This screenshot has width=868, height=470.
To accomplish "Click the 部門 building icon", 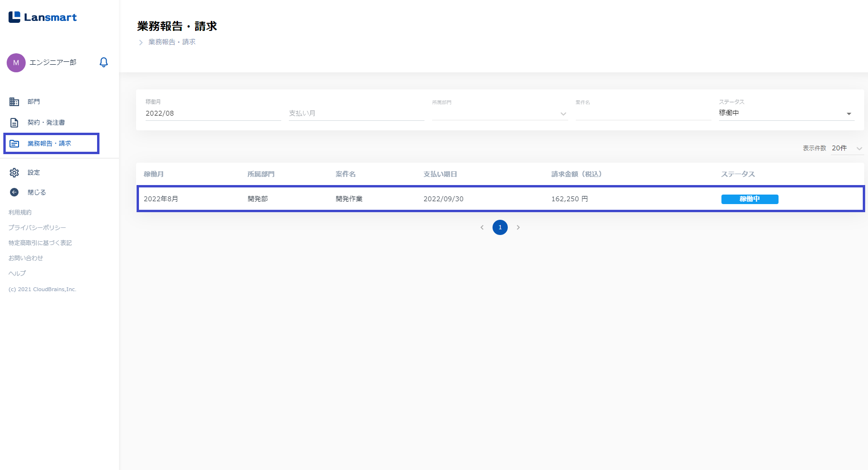I will tap(14, 102).
